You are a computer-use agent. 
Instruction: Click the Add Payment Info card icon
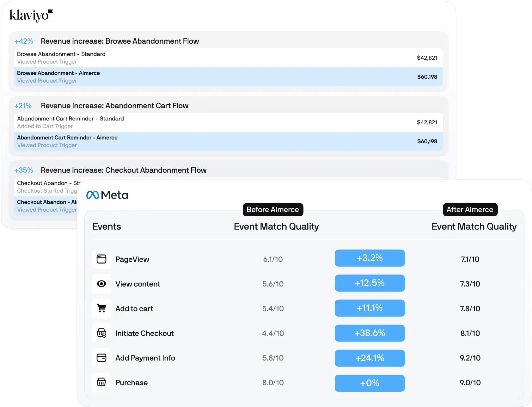pos(101,358)
